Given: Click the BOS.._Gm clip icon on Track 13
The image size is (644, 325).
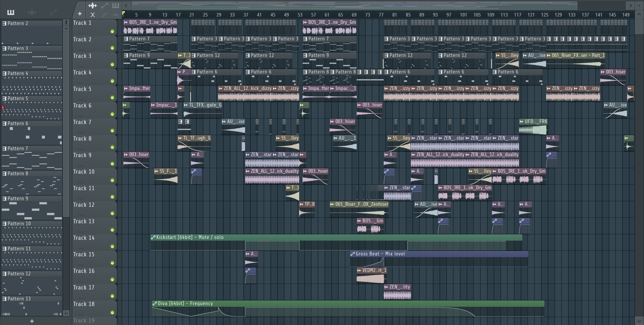Looking at the screenshot, I should coord(359,221).
